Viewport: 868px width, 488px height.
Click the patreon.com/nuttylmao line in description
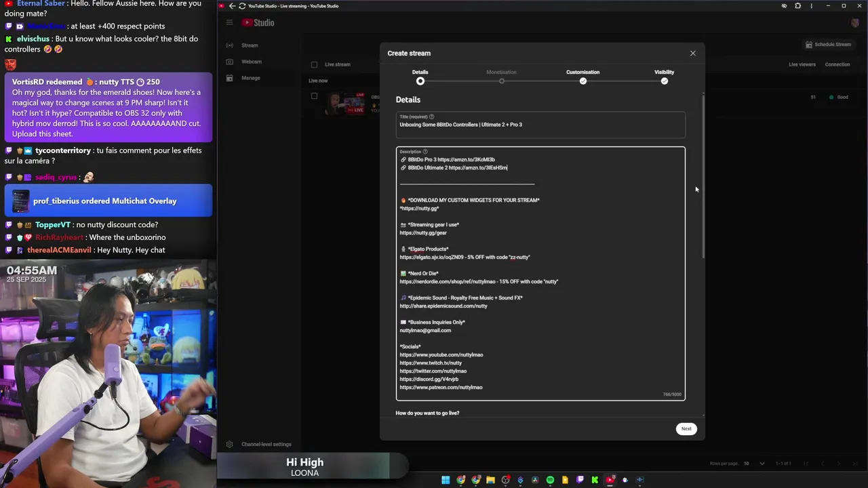click(441, 387)
